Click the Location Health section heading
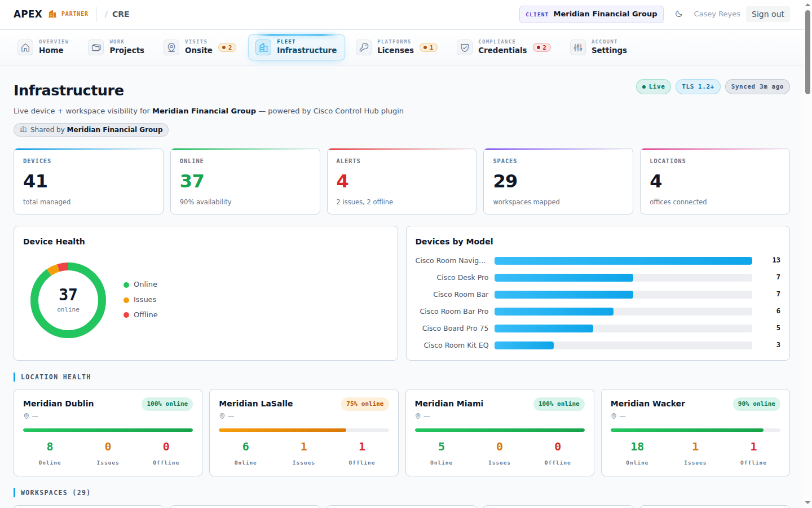The image size is (812, 508). click(56, 377)
